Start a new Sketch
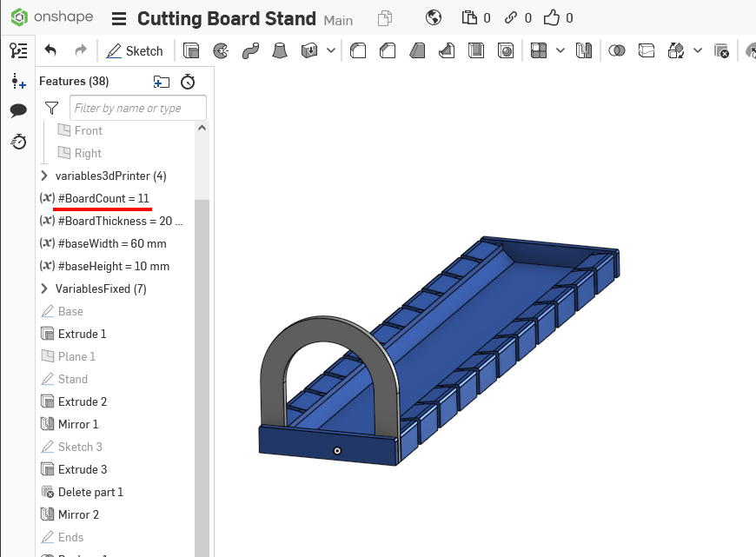The image size is (756, 557). [135, 50]
